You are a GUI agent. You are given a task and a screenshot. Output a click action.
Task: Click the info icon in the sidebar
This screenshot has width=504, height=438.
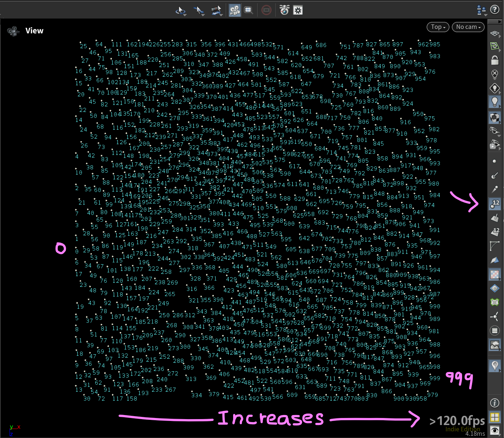tap(494, 403)
